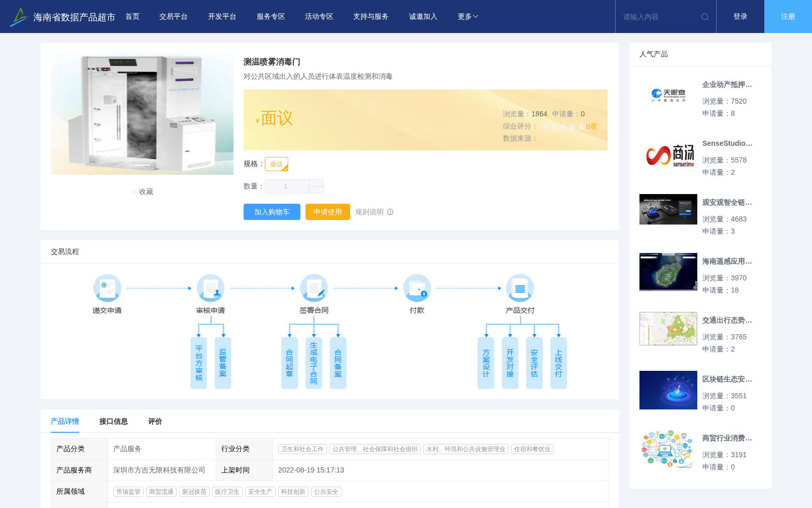Open the 支持与服务 menu item

(x=371, y=17)
